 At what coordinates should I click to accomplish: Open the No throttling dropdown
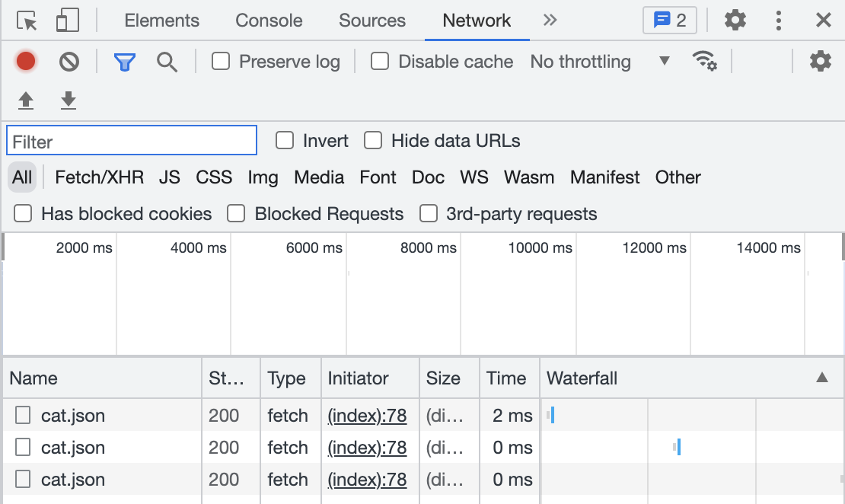[600, 62]
